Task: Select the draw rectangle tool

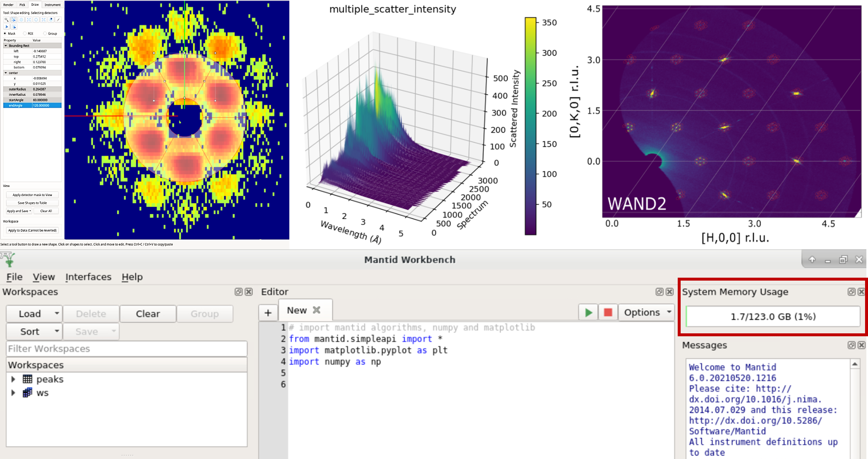Action: coord(29,20)
